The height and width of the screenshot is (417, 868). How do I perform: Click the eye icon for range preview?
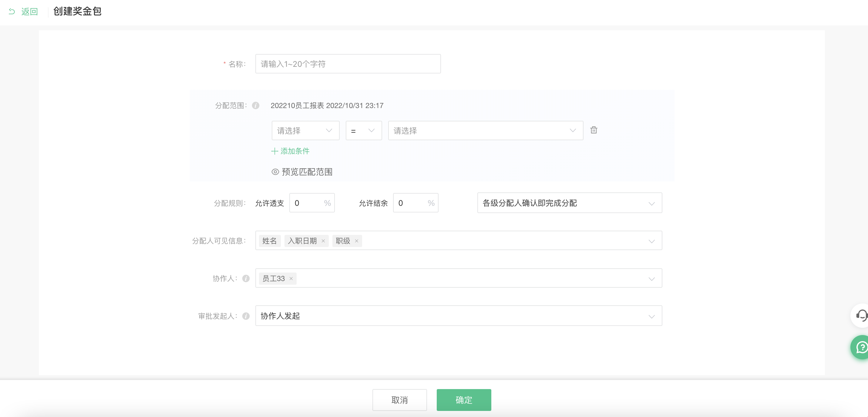(275, 172)
